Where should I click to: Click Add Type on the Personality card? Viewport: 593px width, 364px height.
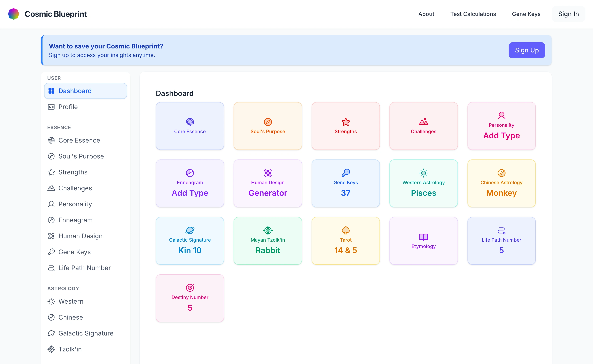pos(501,136)
